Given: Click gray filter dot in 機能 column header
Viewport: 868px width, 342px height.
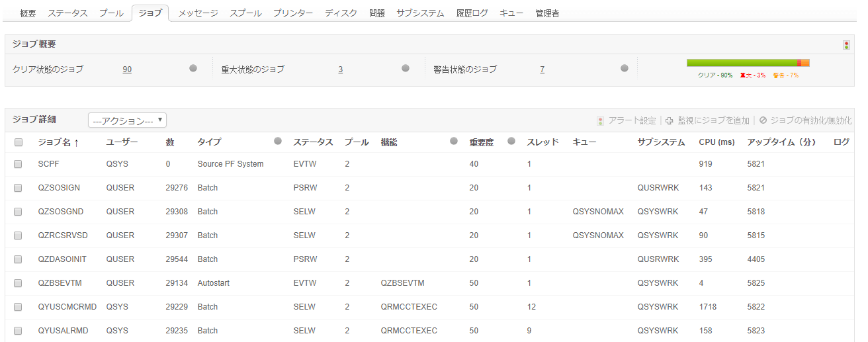Looking at the screenshot, I should 454,141.
